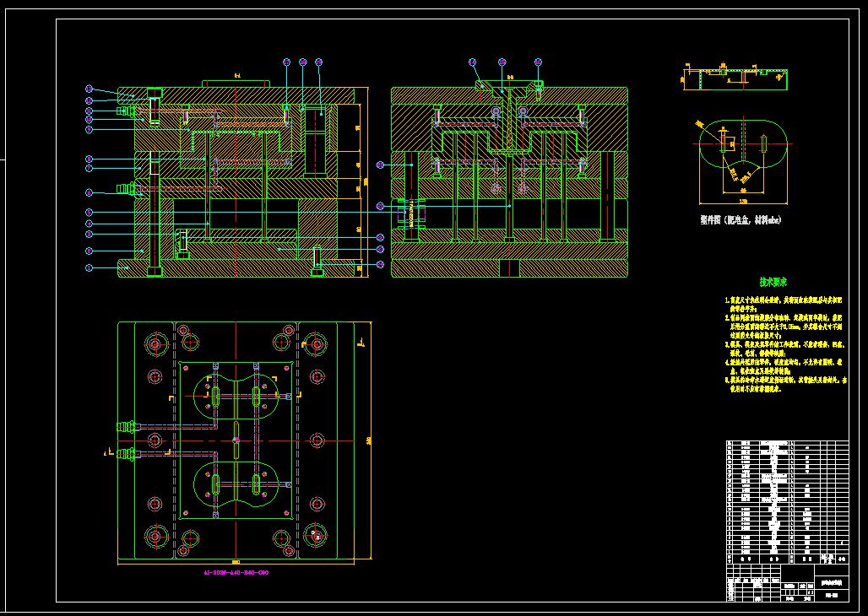Image resolution: width=868 pixels, height=616 pixels.
Task: Click part balloon number 22
Action: coord(380,237)
